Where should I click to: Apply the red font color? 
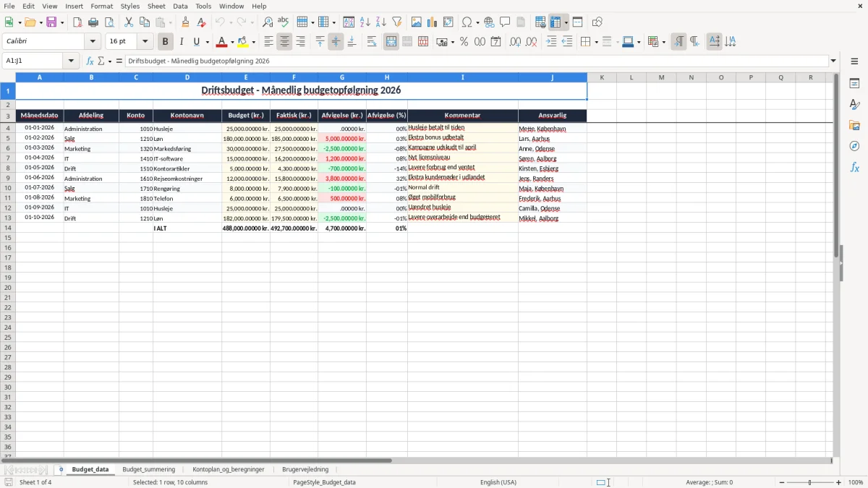[x=222, y=42]
